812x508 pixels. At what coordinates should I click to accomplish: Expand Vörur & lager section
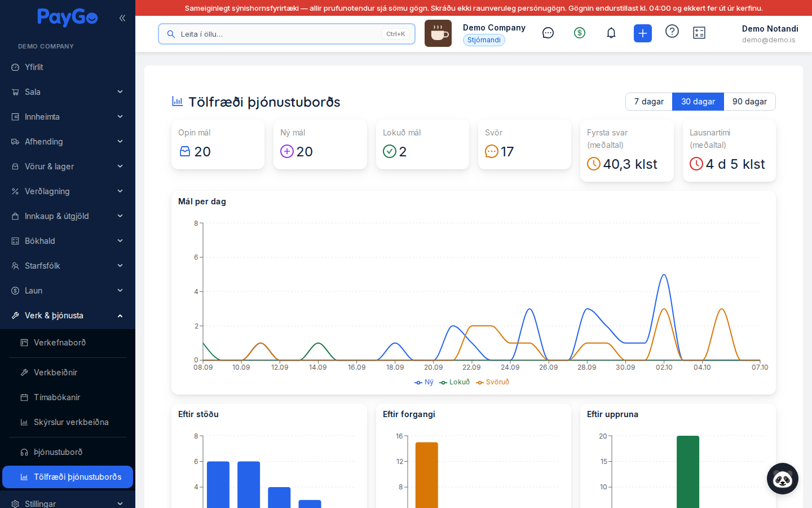pyautogui.click(x=68, y=167)
